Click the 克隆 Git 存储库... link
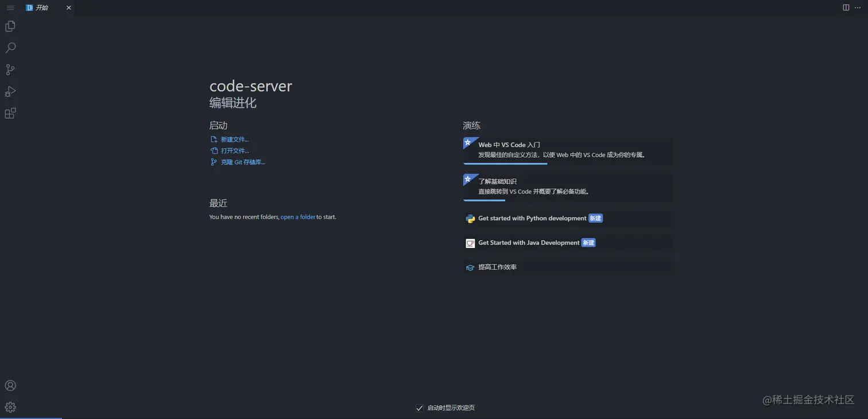Viewport: 868px width, 419px height. pos(243,162)
